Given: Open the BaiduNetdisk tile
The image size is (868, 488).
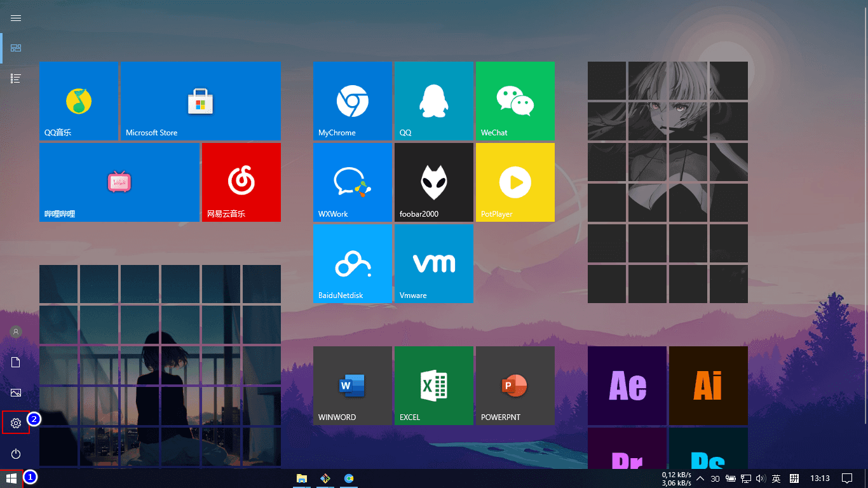Looking at the screenshot, I should [x=353, y=264].
